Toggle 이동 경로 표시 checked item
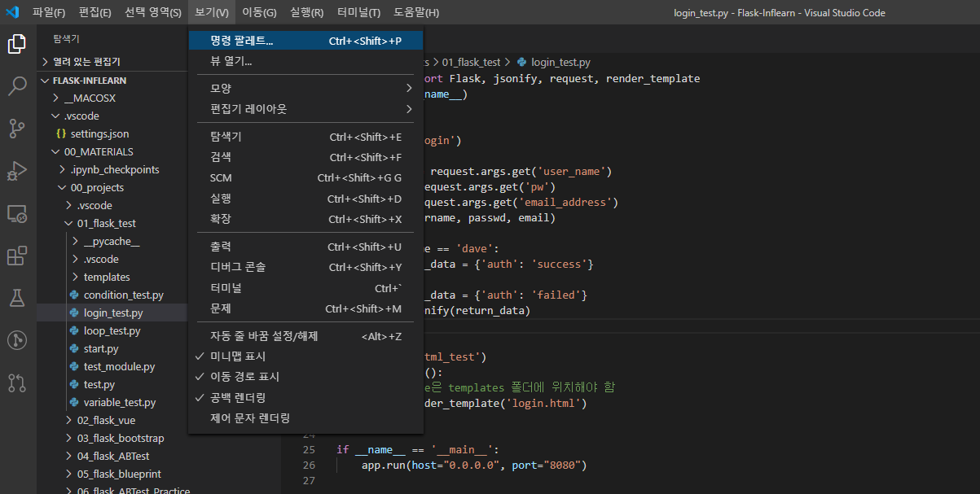Viewport: 980px width, 494px height. click(x=305, y=377)
